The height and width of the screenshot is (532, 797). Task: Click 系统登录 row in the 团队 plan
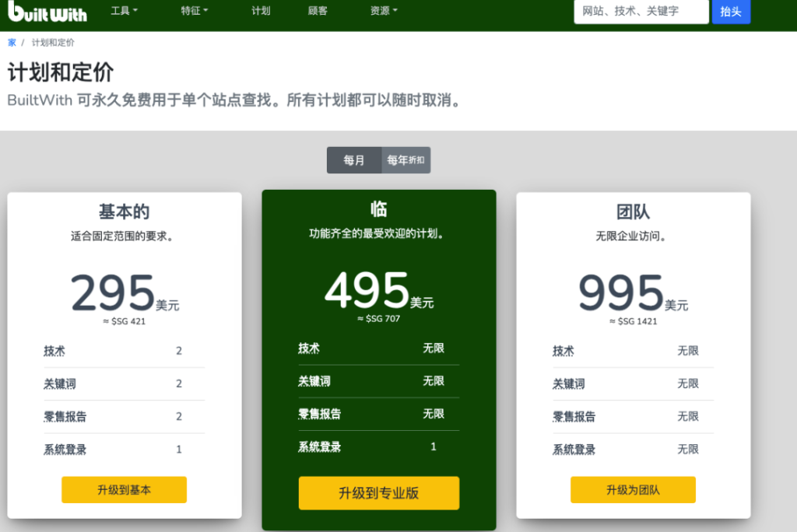tap(633, 450)
